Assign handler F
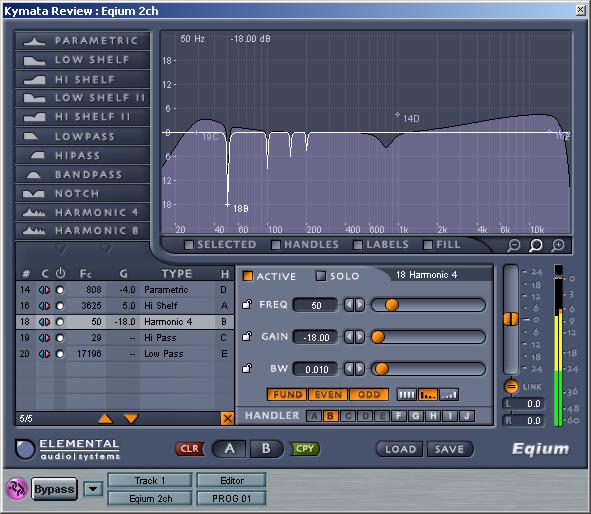Viewport: 591px width, 514px height. 399,416
